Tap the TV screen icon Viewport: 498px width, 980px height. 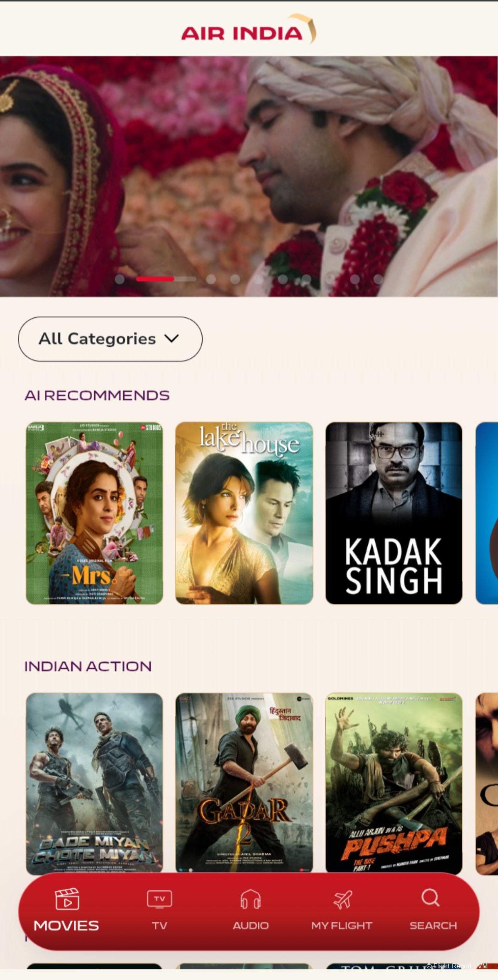click(x=159, y=899)
